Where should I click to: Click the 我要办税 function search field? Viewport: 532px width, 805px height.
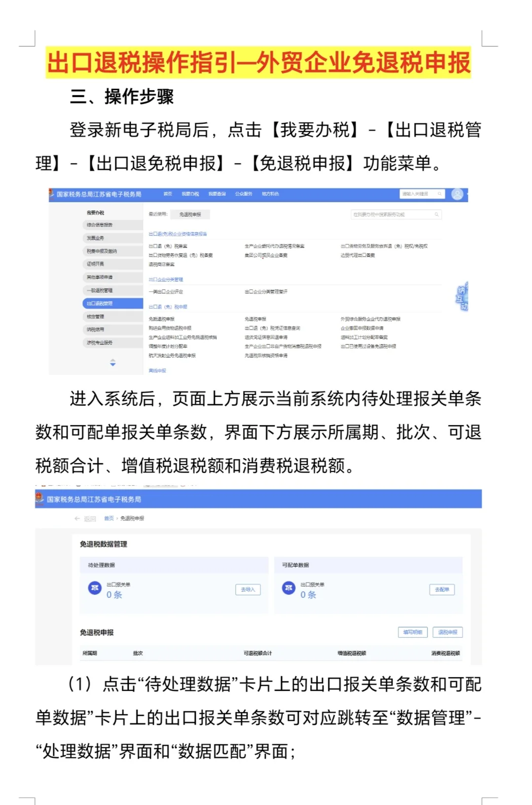tap(396, 215)
